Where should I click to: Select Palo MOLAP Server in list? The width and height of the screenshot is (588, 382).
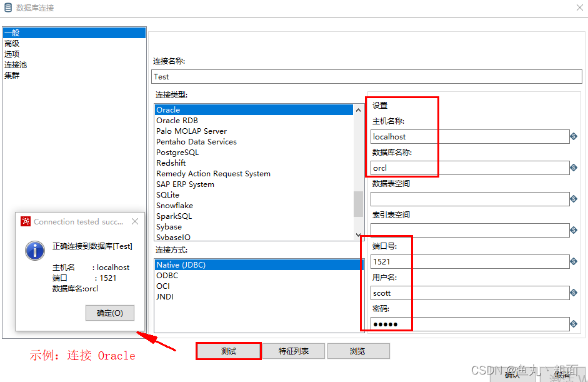pyautogui.click(x=254, y=131)
